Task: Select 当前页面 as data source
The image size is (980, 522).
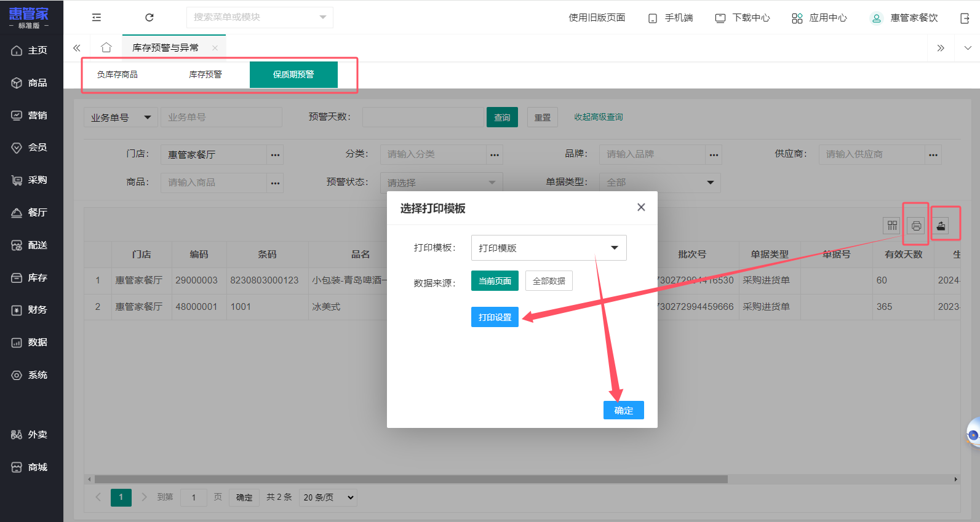Action: tap(495, 281)
